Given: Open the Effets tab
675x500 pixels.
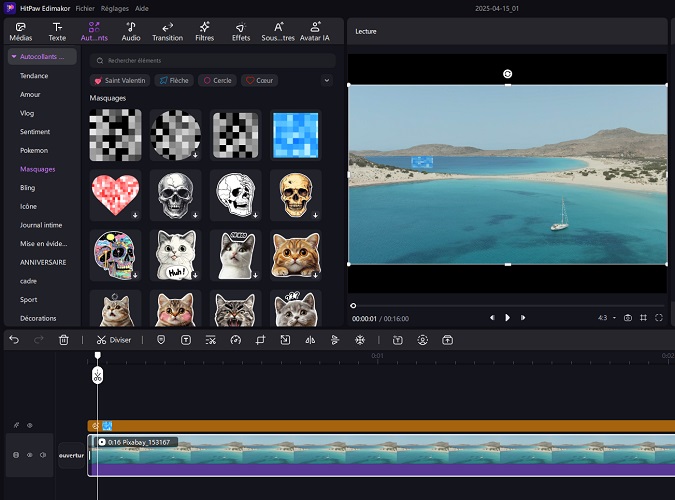Looking at the screenshot, I should pos(241,32).
